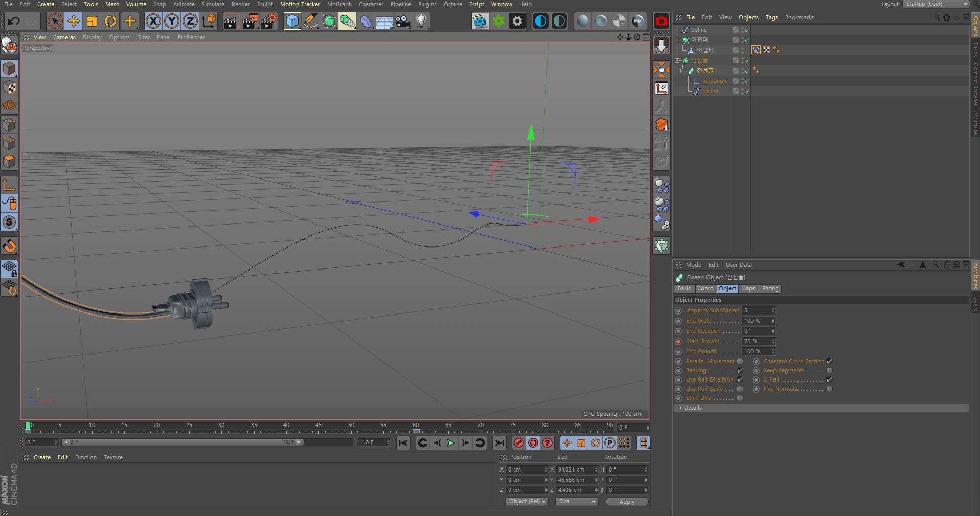Viewport: 980px width, 516px height.
Task: Toggle Autokeying button
Action: [x=533, y=443]
